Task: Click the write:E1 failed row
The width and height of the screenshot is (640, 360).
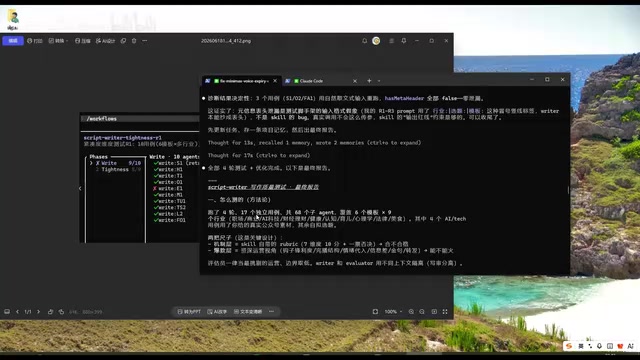Action: tap(168, 189)
